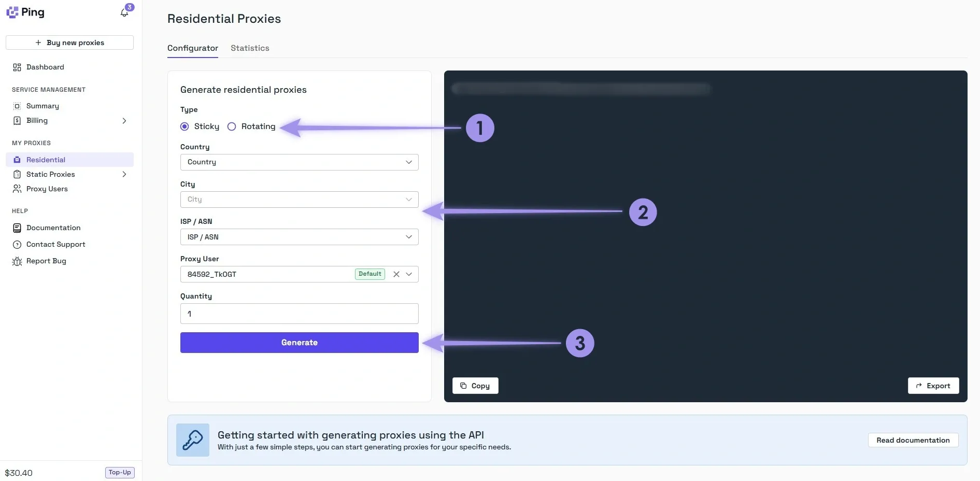980x481 pixels.
Task: Open the Documentation sidebar link
Action: tap(53, 228)
